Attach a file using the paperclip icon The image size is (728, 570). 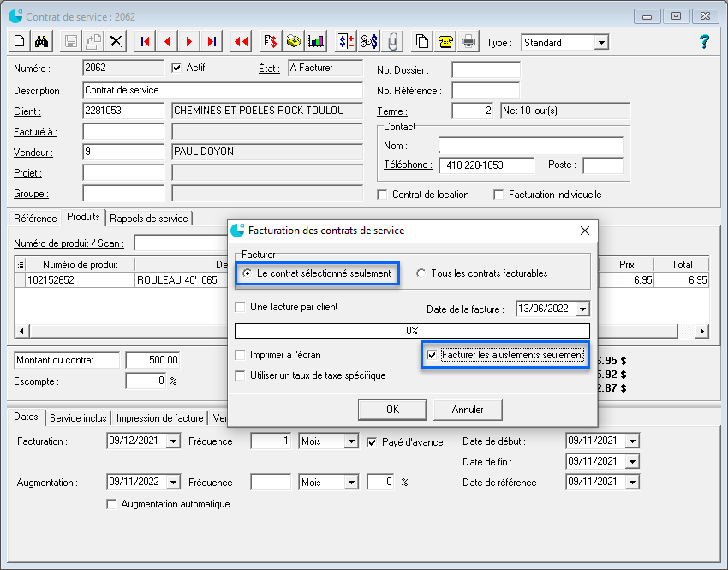tap(394, 40)
